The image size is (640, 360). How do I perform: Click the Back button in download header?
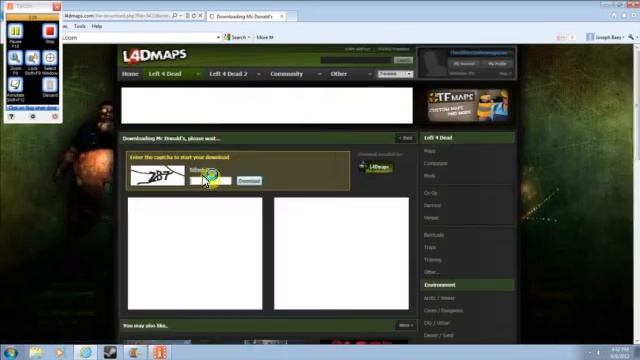[406, 138]
